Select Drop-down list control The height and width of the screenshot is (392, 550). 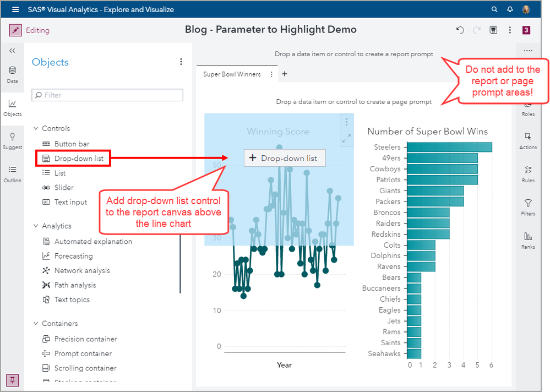pyautogui.click(x=79, y=159)
